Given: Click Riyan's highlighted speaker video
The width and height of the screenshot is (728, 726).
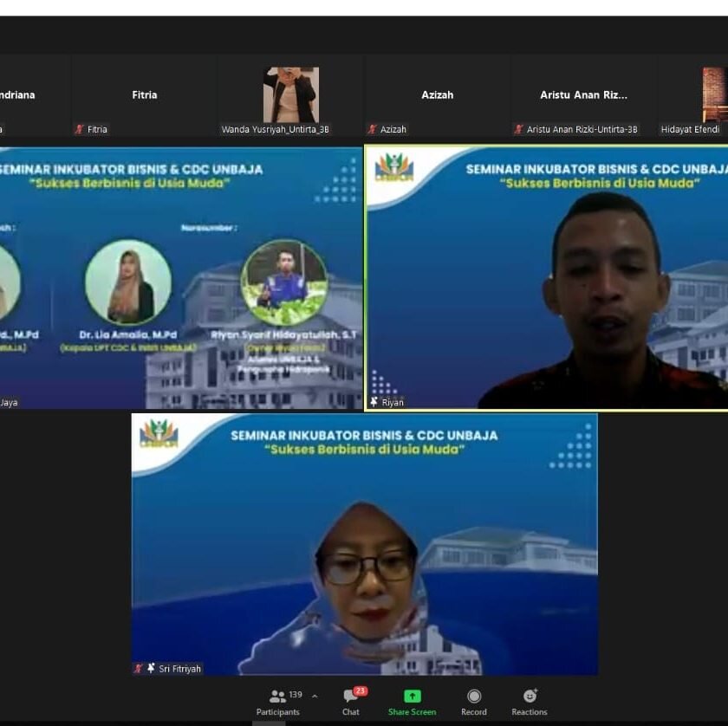Looking at the screenshot, I should tap(546, 277).
